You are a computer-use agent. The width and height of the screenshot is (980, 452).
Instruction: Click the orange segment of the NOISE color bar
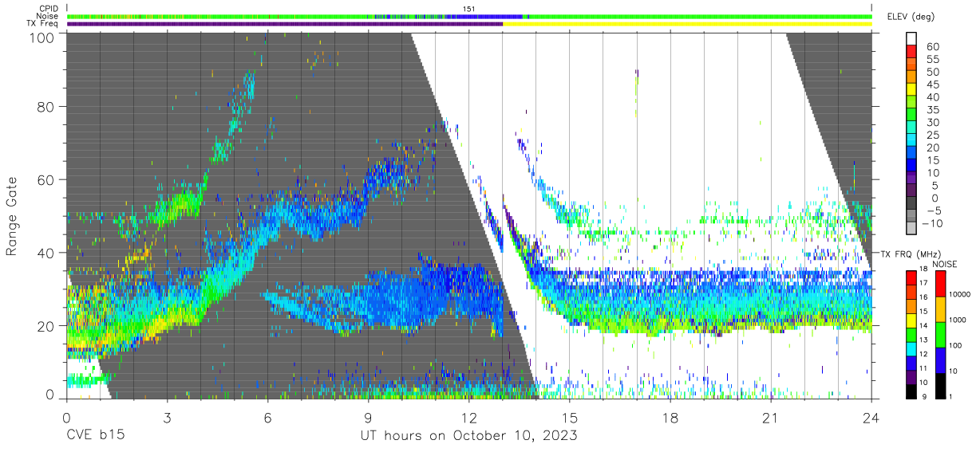[939, 309]
